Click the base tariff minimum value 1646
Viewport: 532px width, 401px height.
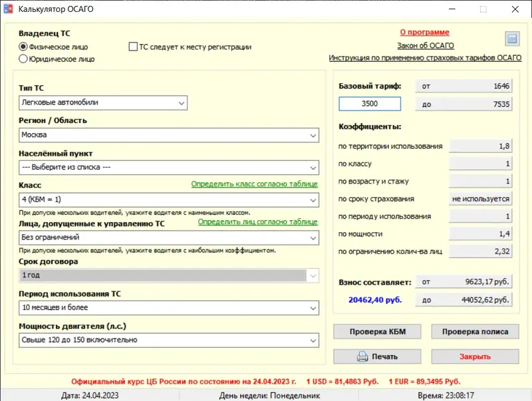[x=464, y=86]
